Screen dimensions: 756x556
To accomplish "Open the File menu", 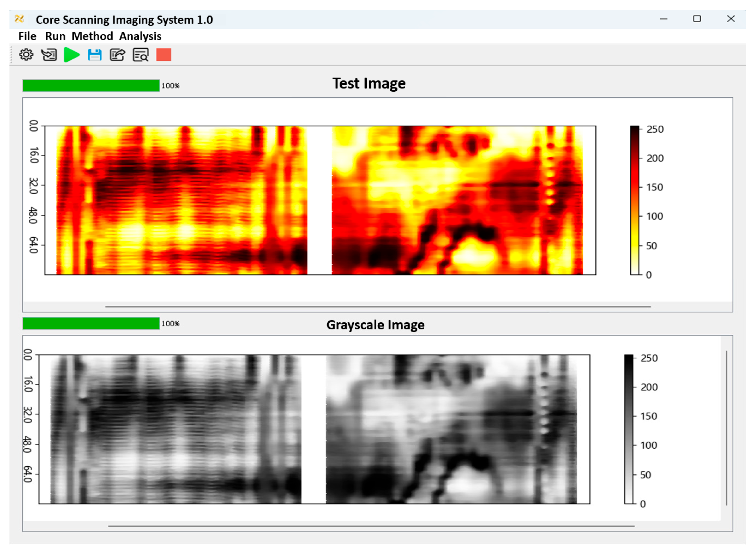I will click(27, 36).
